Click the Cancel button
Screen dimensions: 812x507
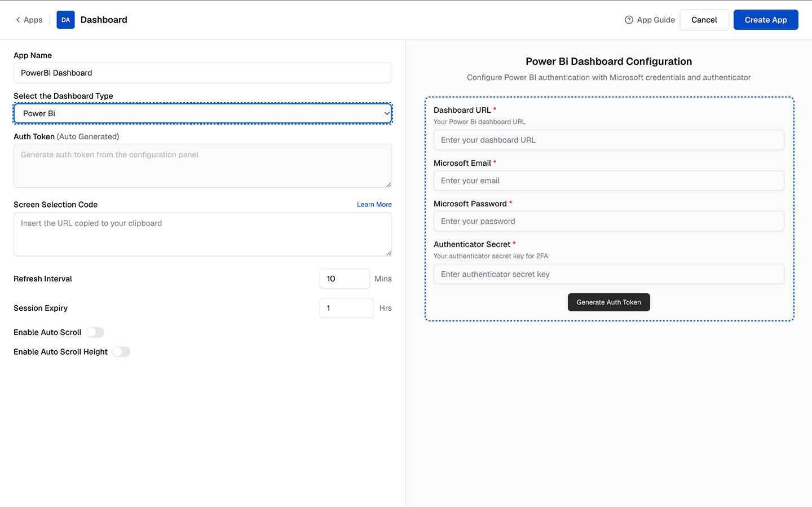coord(704,20)
